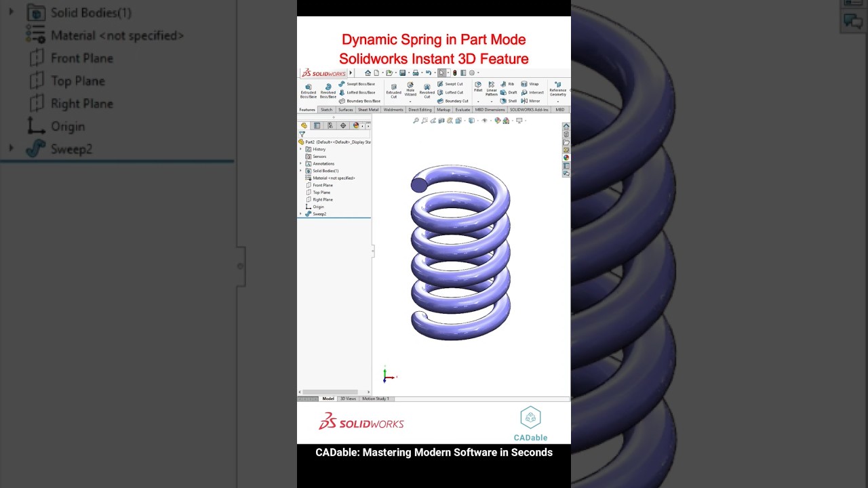Viewport: 868px width, 488px height.
Task: Activate the Select cursor tool
Action: tap(441, 73)
